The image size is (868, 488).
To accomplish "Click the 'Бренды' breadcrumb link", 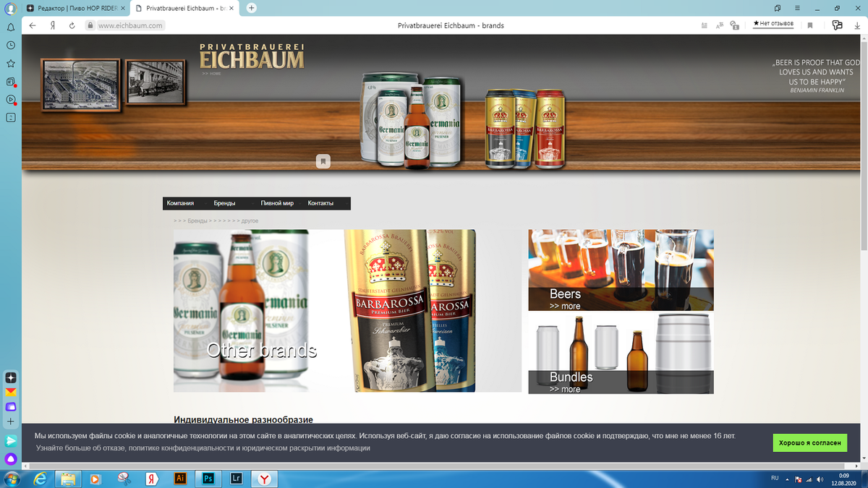I will (197, 221).
